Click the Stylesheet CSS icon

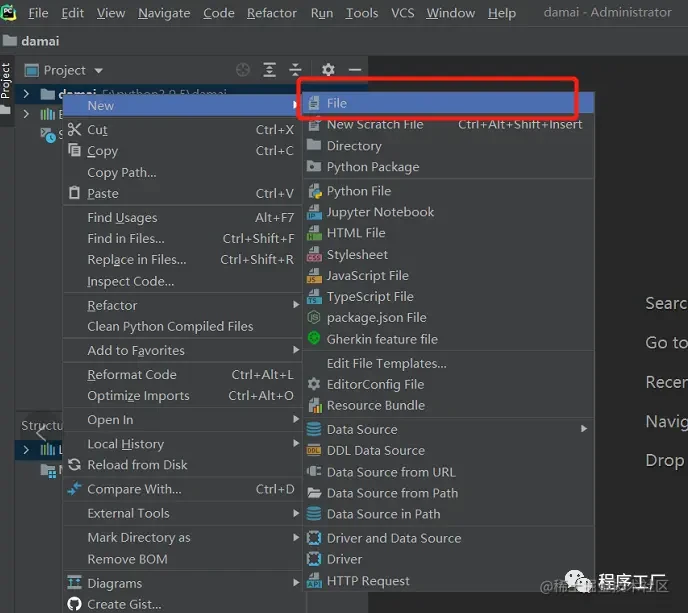pos(314,255)
